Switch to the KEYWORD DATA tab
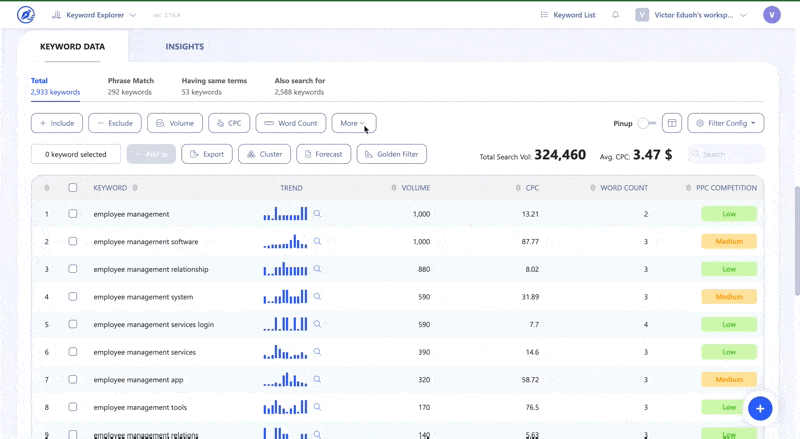Image resolution: width=800 pixels, height=439 pixels. click(72, 46)
